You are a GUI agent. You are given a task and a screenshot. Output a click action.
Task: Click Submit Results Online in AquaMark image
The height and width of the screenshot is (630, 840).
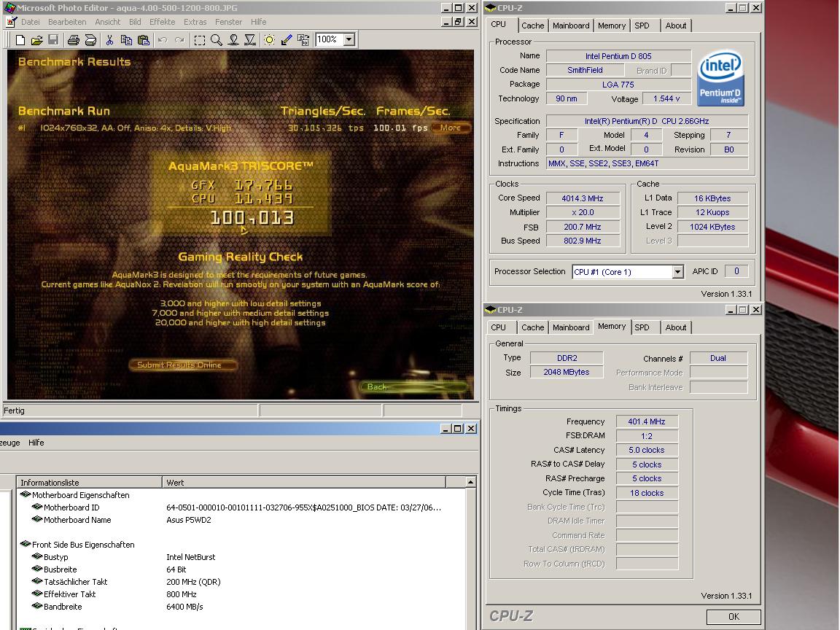[x=183, y=365]
